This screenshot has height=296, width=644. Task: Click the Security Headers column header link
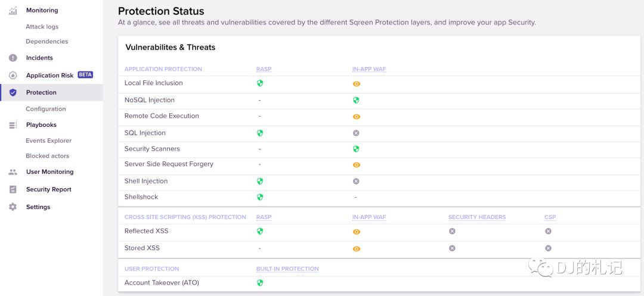click(x=477, y=217)
